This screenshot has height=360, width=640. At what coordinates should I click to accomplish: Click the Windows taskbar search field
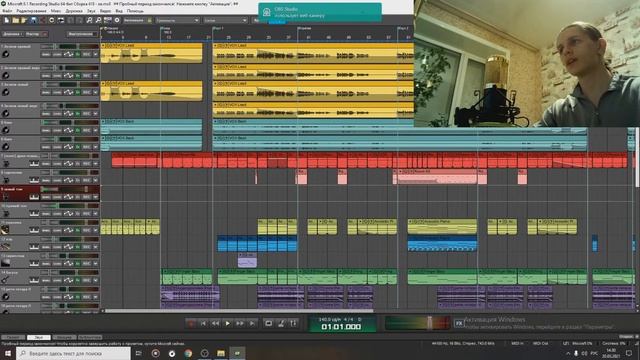tap(74, 353)
